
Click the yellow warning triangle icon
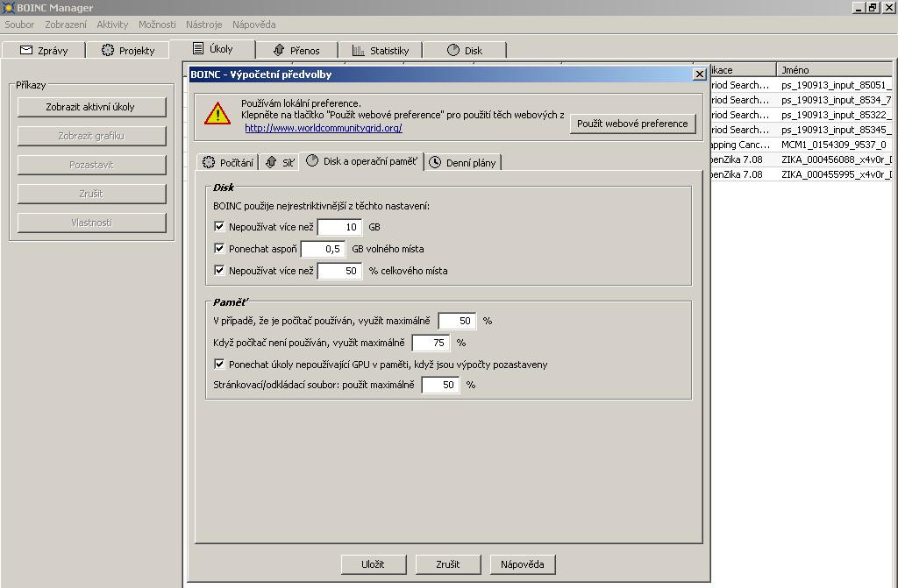(217, 113)
